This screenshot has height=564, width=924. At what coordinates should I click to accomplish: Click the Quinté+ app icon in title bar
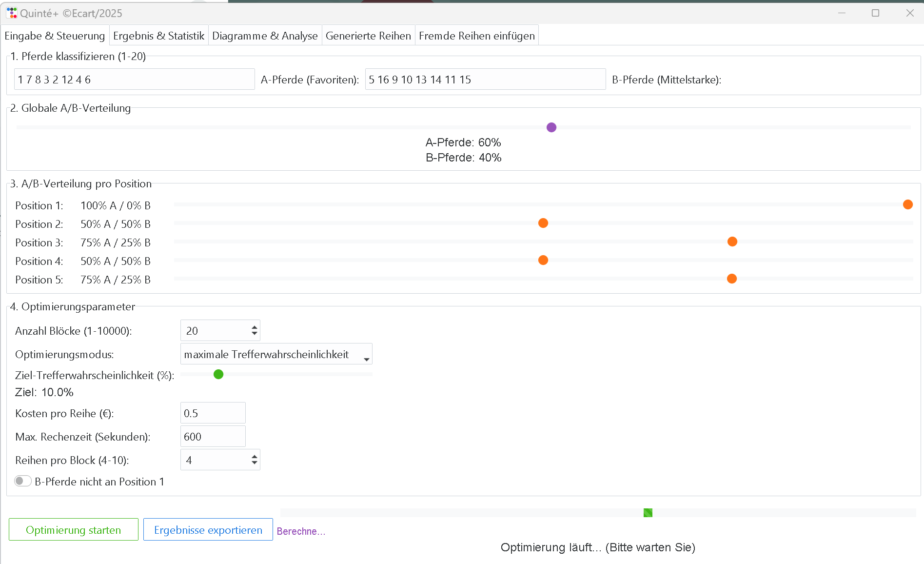tap(12, 13)
